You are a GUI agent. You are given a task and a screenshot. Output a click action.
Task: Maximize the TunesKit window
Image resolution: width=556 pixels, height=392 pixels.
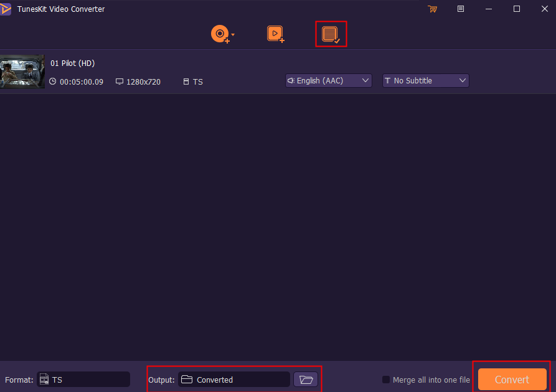[517, 9]
